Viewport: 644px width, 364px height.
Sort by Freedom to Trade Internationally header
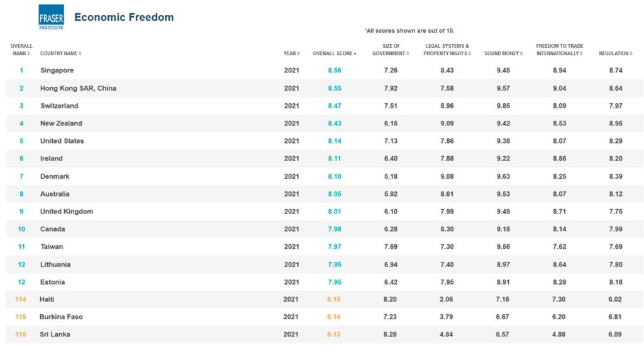click(x=559, y=50)
